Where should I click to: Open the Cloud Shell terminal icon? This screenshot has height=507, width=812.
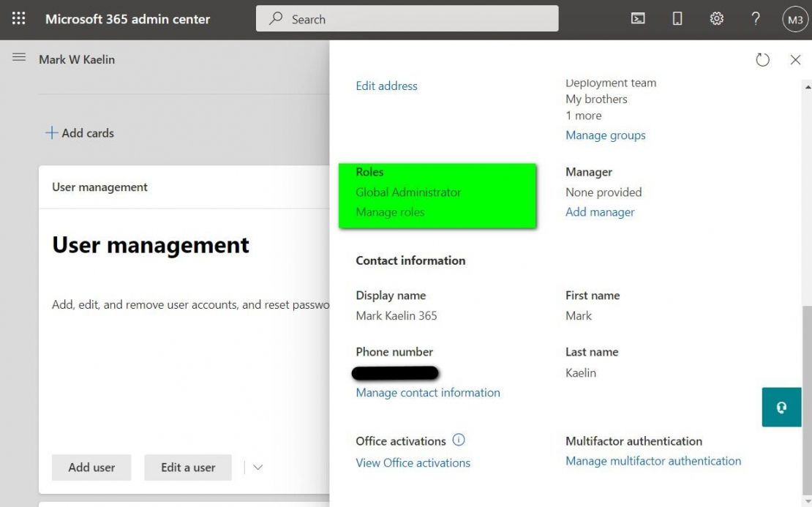coord(637,18)
